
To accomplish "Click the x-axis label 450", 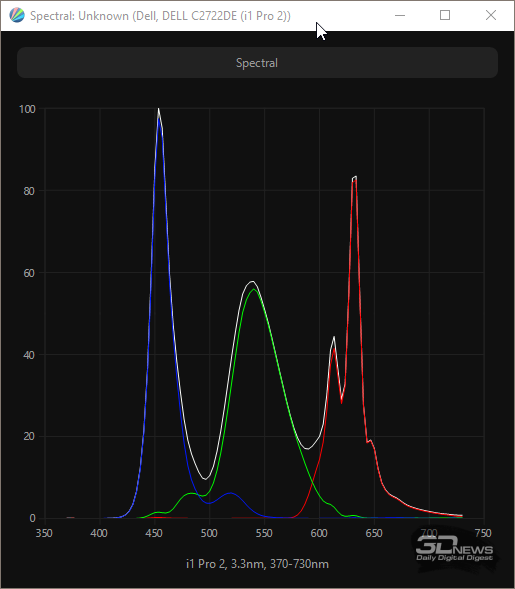I will tap(154, 533).
